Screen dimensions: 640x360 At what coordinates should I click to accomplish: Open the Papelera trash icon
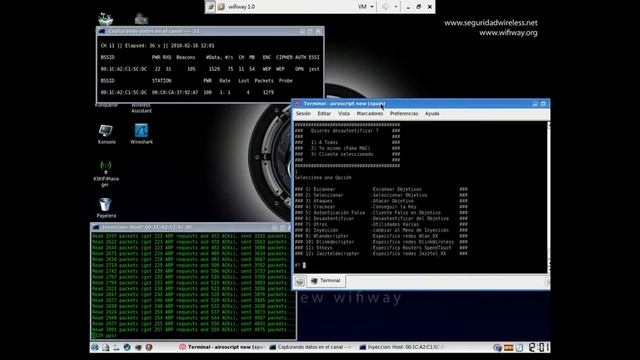(x=106, y=207)
